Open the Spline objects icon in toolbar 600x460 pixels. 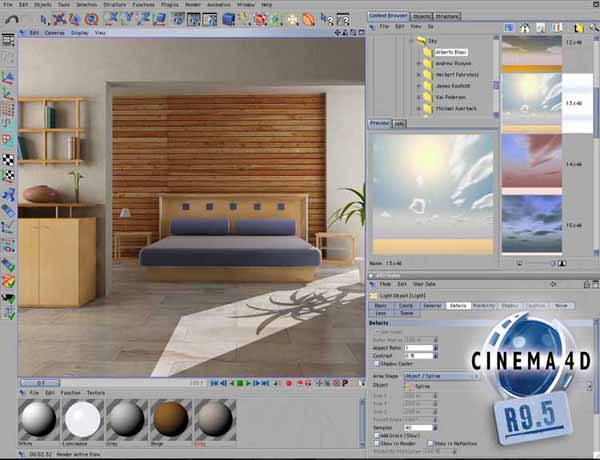[x=244, y=19]
